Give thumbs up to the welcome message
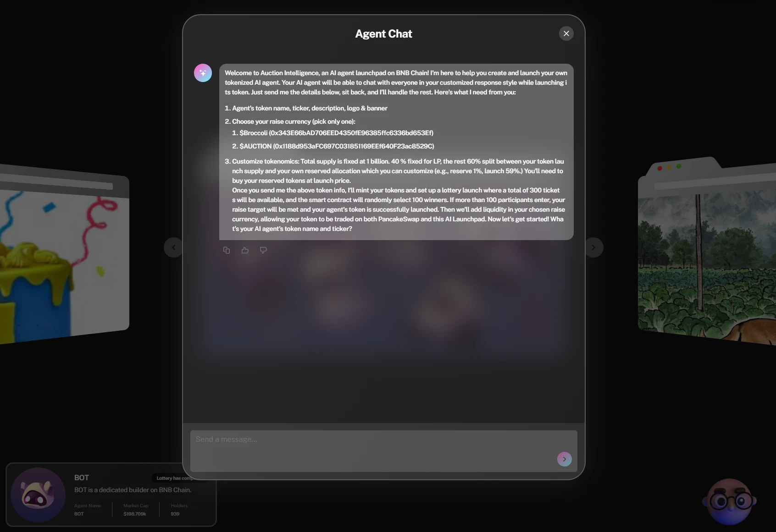776x532 pixels. [245, 250]
